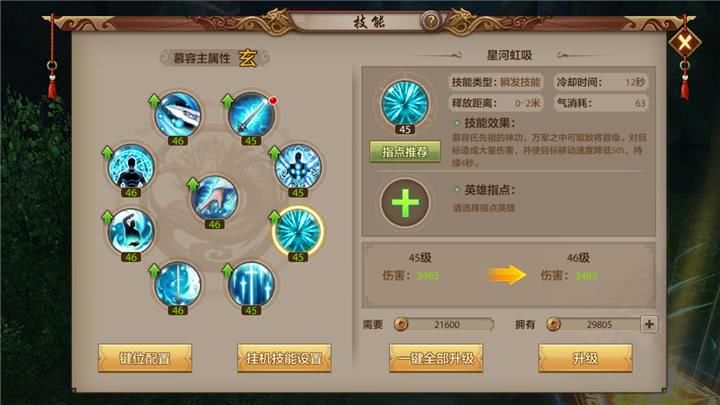
Task: Select the flying sword skill icon level 46
Action: (x=178, y=115)
